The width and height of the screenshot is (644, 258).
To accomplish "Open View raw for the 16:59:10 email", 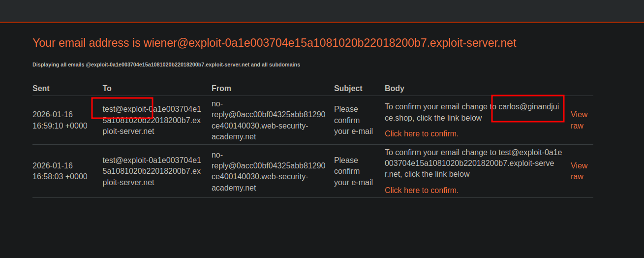I will click(x=579, y=120).
